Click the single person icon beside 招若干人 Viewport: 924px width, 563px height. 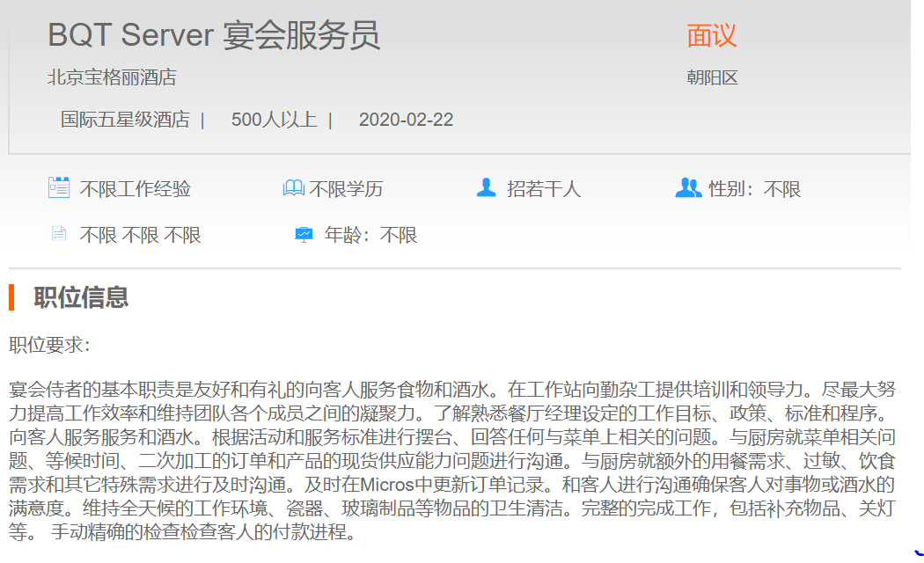486,187
